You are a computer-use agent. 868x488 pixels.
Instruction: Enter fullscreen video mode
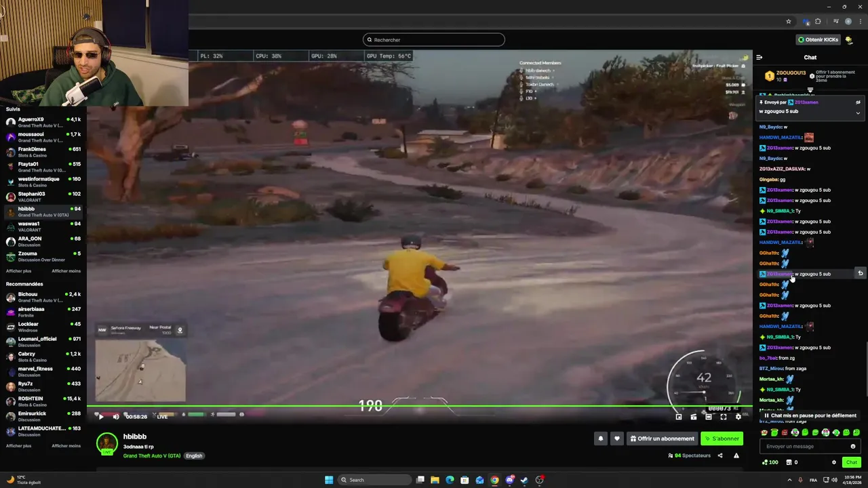tap(724, 417)
